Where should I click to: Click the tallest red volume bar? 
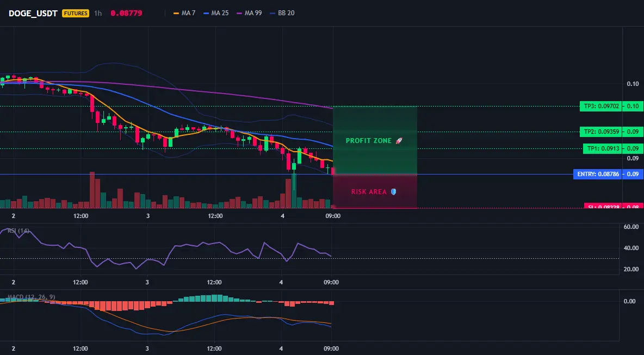[92, 190]
